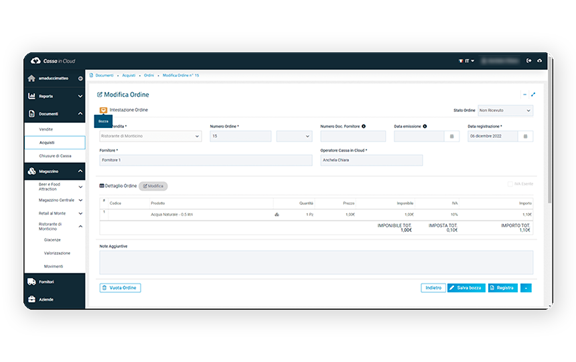Click the Registra button
This screenshot has width=576, height=362.
(x=503, y=288)
